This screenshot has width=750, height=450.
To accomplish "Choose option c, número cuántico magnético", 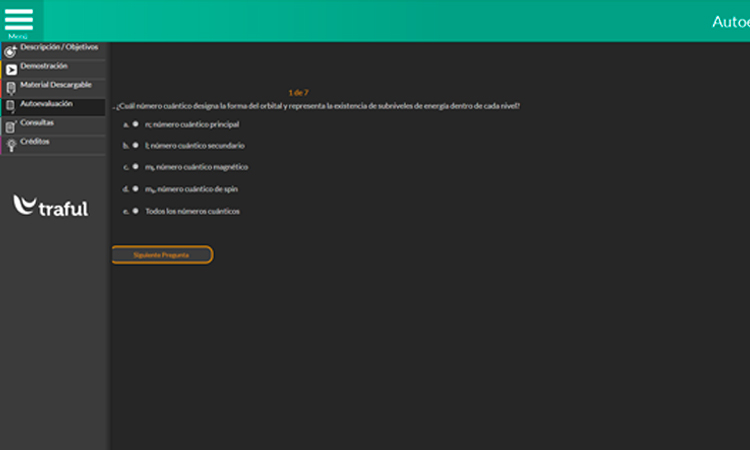I will click(135, 167).
